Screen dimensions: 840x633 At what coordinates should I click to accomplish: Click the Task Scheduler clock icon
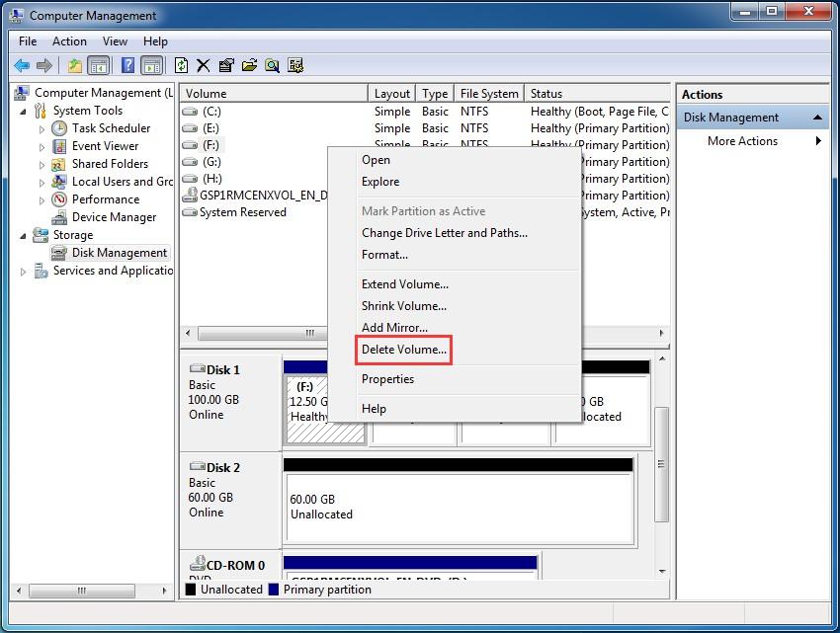59,128
